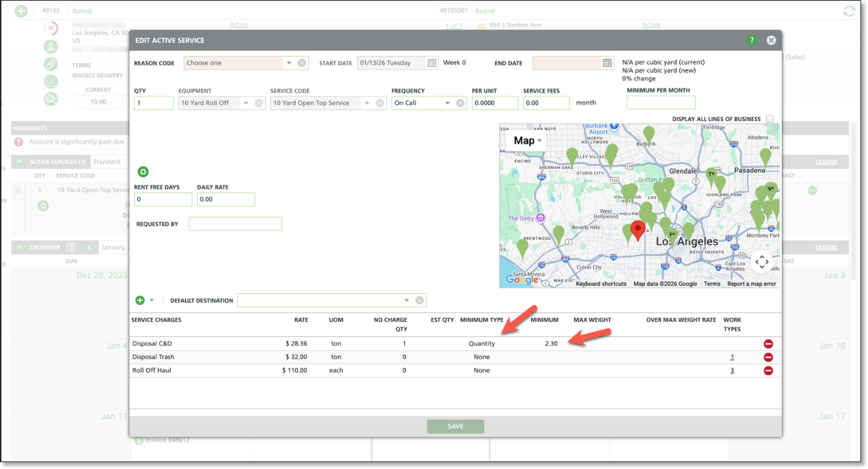Add a service charge with green plus icon
This screenshot has width=868, height=469.
[140, 300]
